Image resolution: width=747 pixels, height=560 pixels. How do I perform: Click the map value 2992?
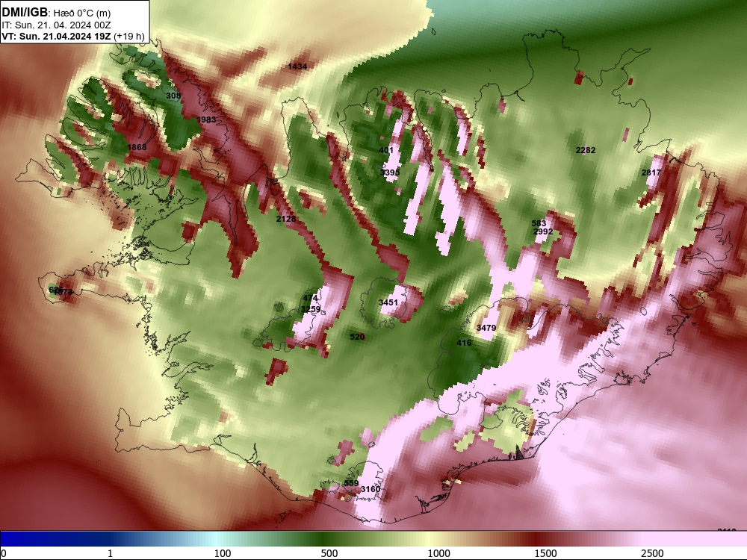(x=543, y=232)
